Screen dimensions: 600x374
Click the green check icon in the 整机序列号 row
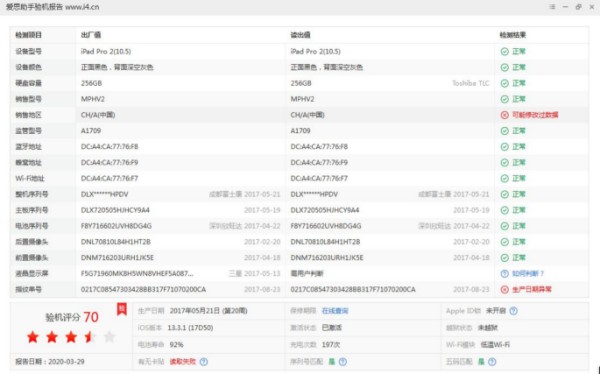[x=504, y=194]
